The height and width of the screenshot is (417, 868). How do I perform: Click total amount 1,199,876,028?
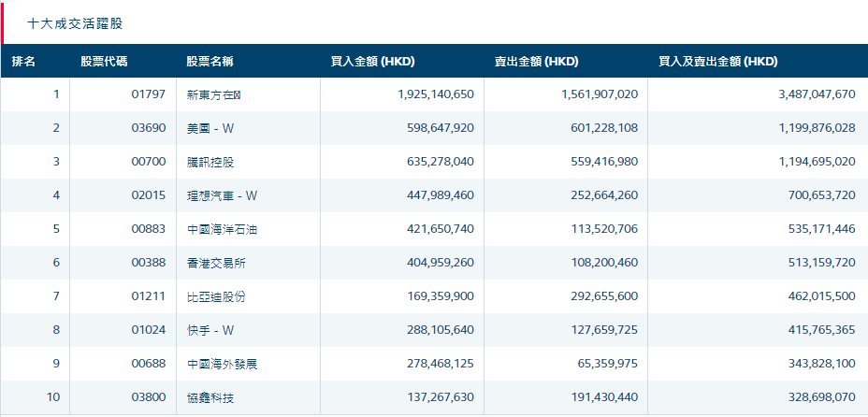(817, 128)
